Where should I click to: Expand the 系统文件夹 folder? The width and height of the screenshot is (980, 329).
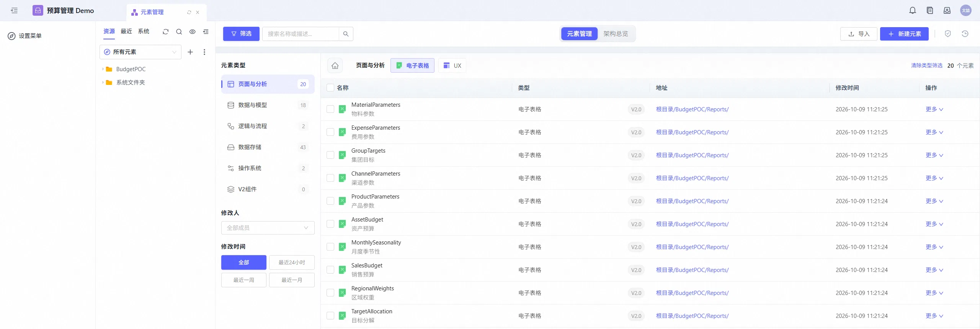click(103, 83)
